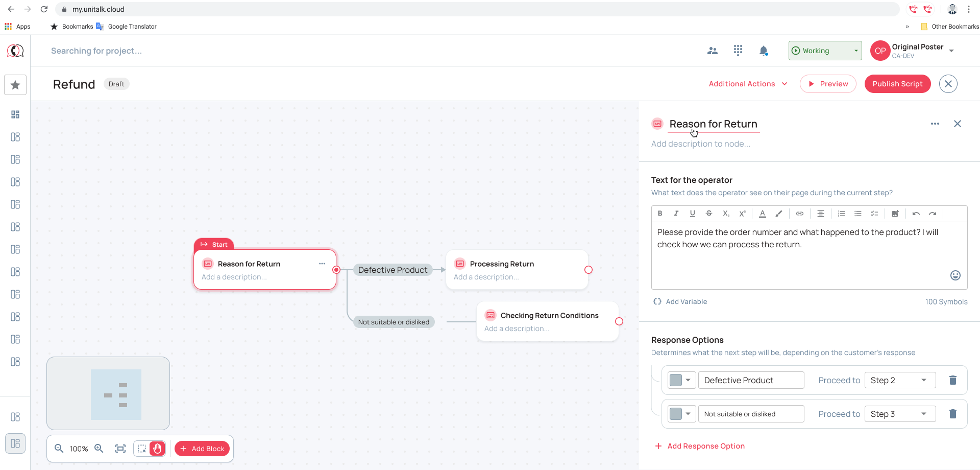Open Working status dropdown
This screenshot has height=470, width=980.
825,51
